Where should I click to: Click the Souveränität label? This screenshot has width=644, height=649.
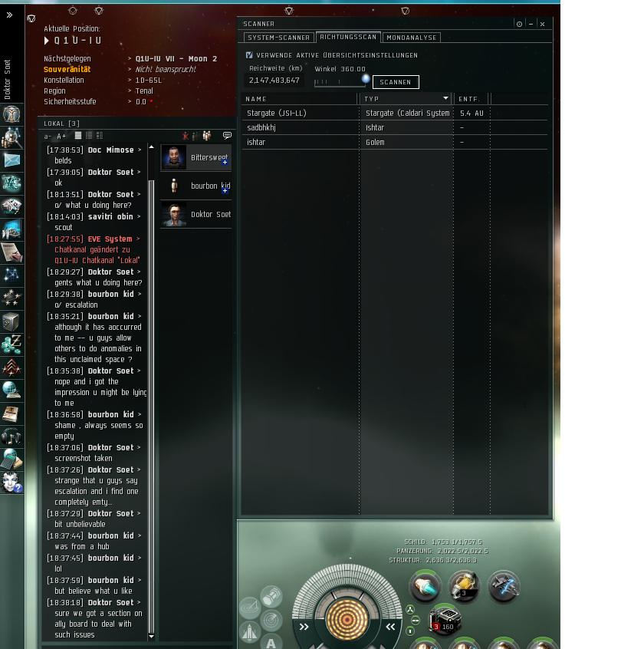click(x=67, y=70)
